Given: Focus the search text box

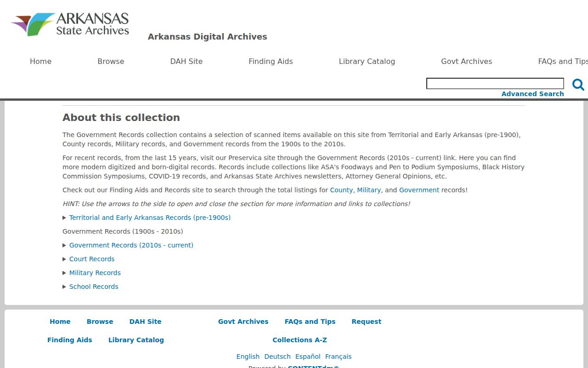Looking at the screenshot, I should [x=495, y=83].
